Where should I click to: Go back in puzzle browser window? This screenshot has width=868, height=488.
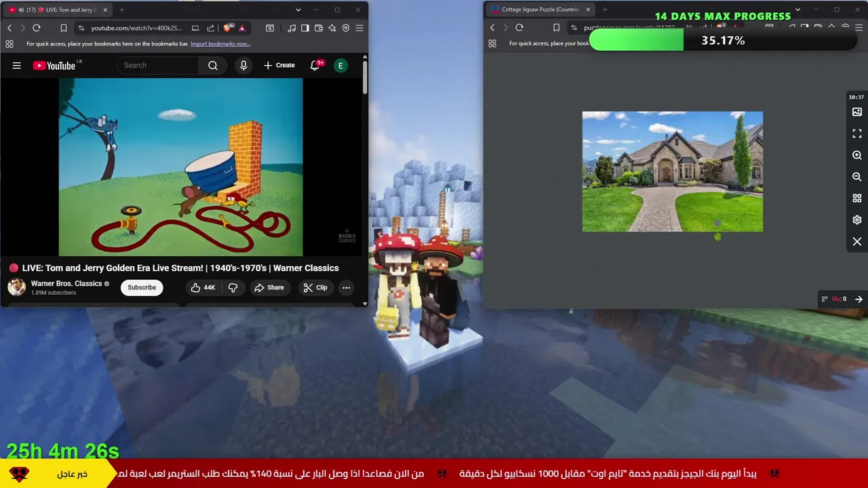pos(492,28)
